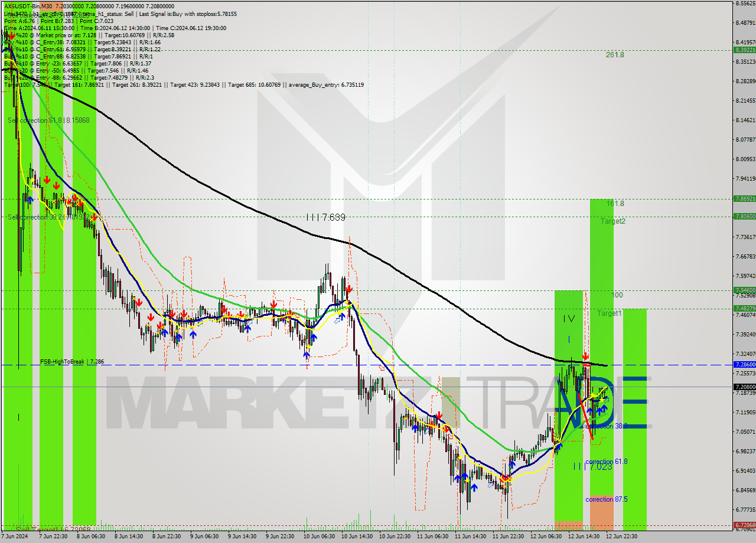Viewport: 756px width, 543px height.
Task: Select the 6.72068 red price tag
Action: [x=744, y=525]
